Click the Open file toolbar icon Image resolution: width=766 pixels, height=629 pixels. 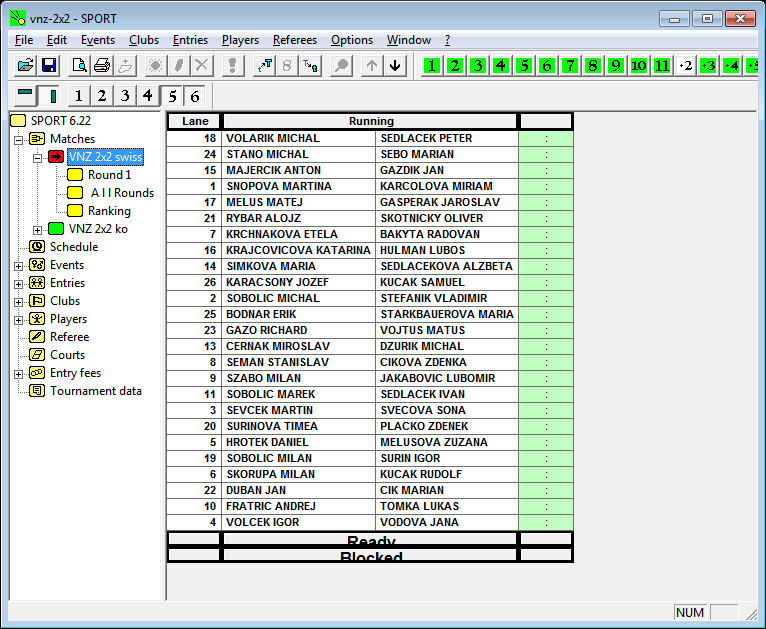pyautogui.click(x=26, y=66)
